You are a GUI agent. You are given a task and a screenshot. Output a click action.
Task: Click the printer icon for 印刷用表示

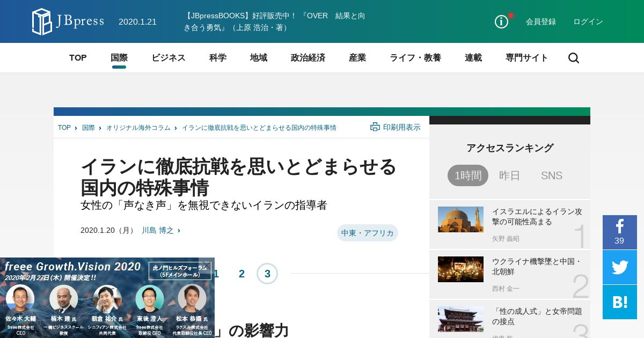375,127
